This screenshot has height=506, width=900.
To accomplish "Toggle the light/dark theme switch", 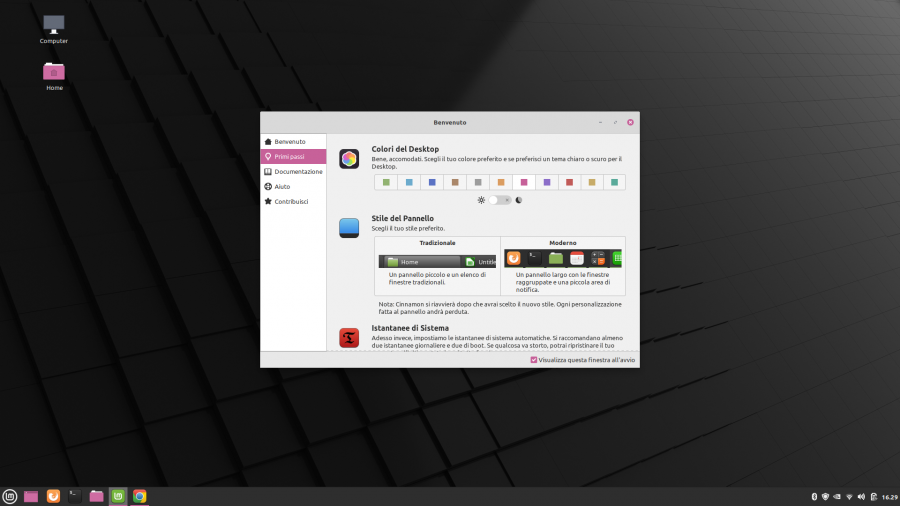I will tap(500, 200).
